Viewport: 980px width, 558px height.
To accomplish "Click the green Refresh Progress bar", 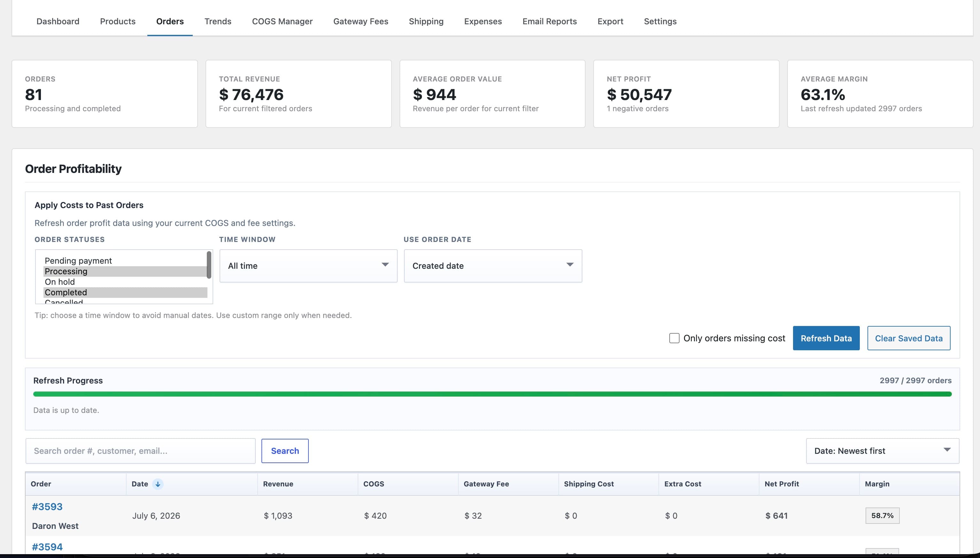I will click(492, 394).
